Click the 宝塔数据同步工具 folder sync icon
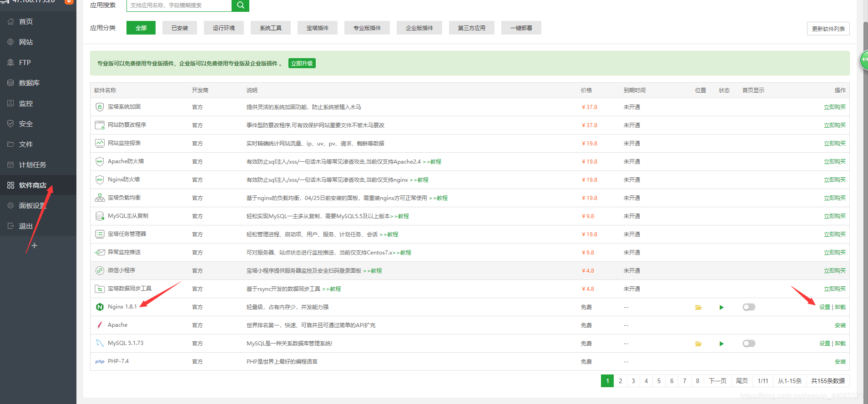The height and width of the screenshot is (404, 868). coord(100,289)
